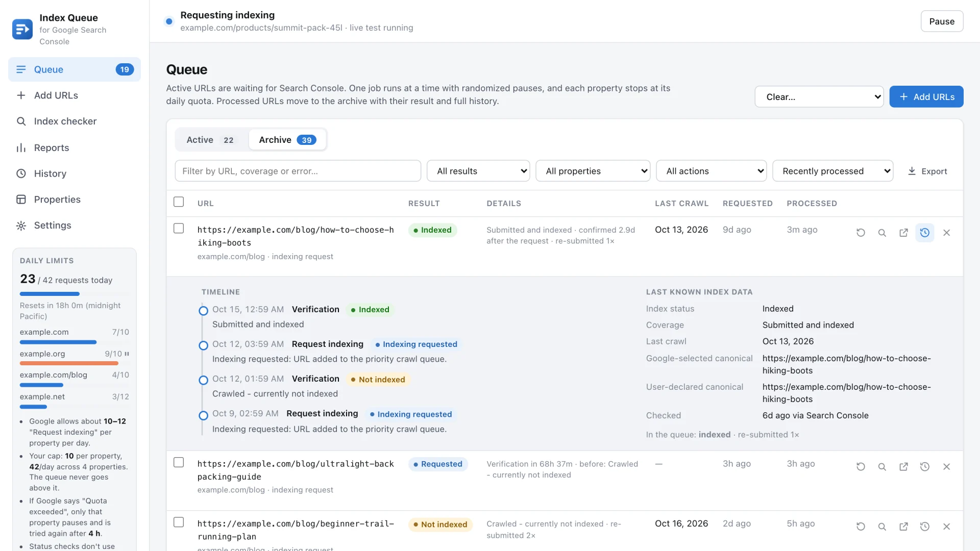980x551 pixels.
Task: Remove the beginner-trail-running row
Action: 946,527
